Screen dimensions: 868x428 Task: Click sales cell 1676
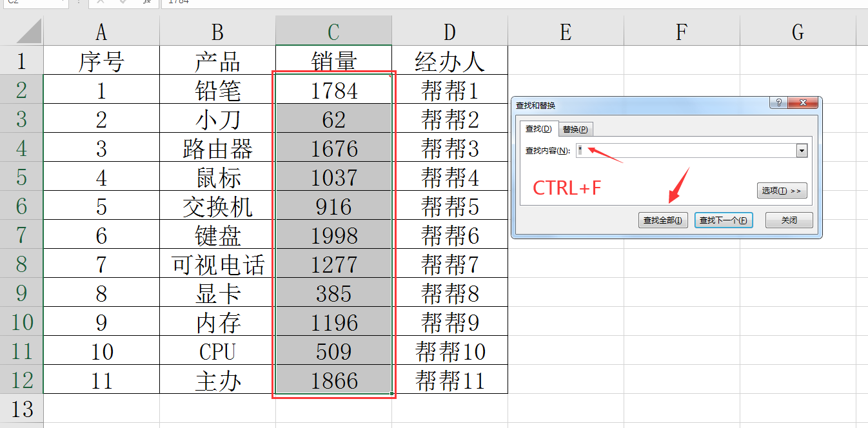[x=333, y=147]
